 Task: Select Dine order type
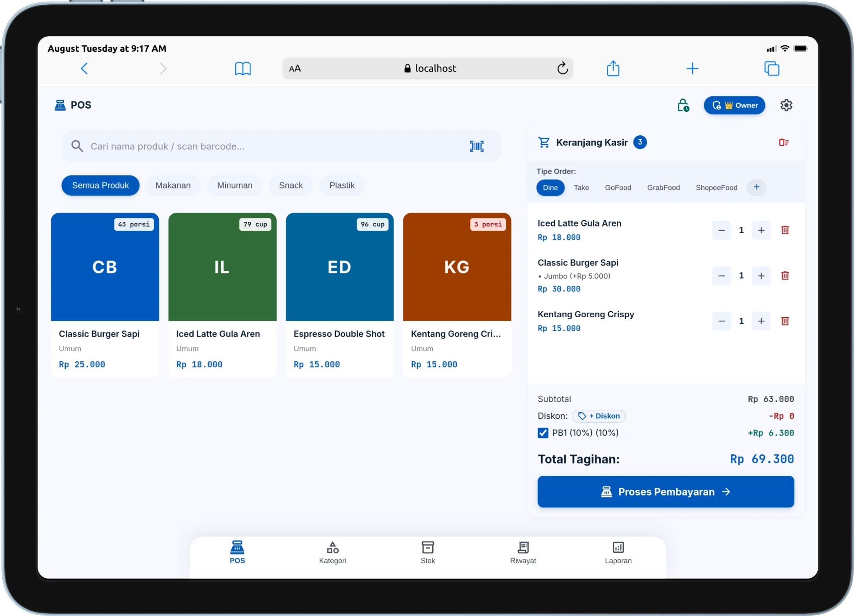(x=550, y=187)
